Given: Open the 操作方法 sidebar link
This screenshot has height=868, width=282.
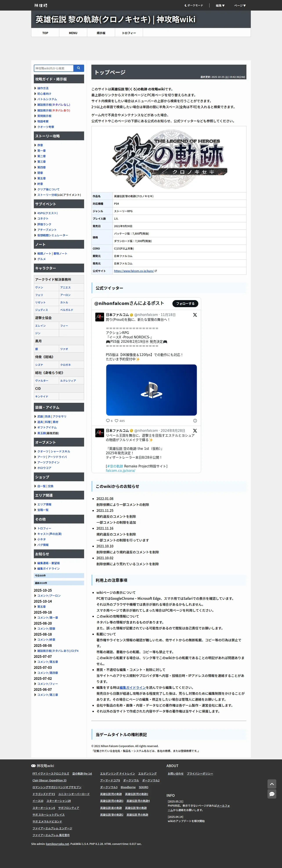Looking at the screenshot, I should click(43, 88).
